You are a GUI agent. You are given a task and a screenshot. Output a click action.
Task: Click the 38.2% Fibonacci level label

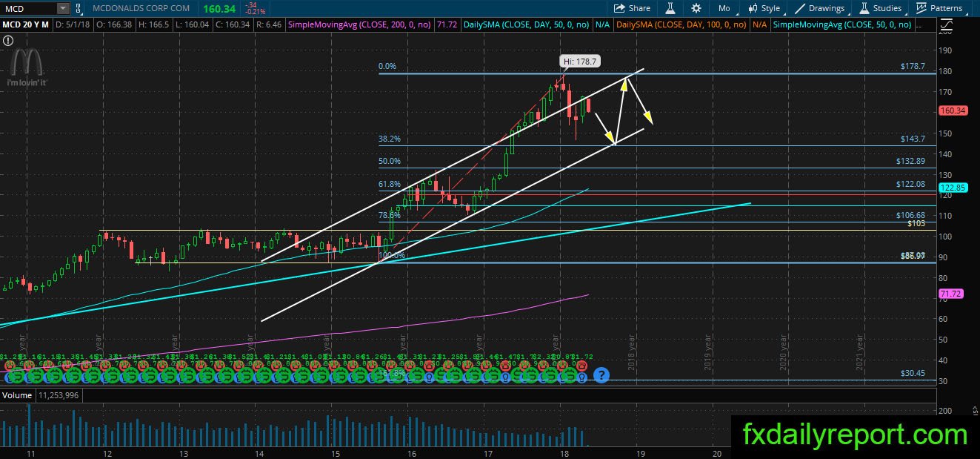[390, 139]
